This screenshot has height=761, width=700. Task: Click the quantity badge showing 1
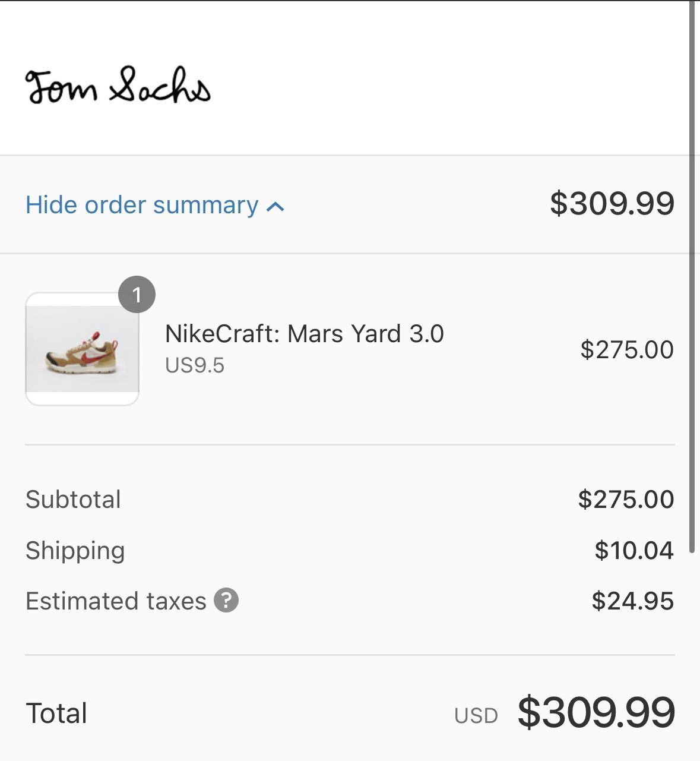click(137, 294)
